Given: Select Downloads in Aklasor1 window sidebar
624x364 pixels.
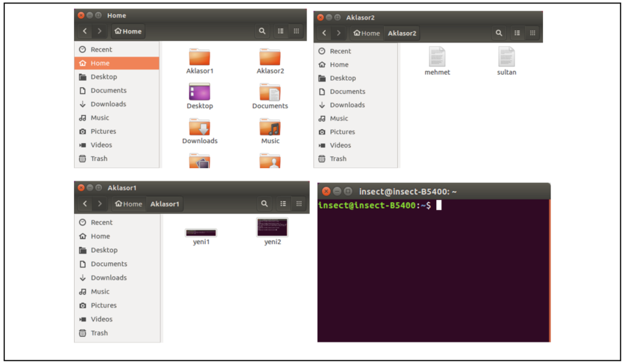Looking at the screenshot, I should tap(117, 278).
